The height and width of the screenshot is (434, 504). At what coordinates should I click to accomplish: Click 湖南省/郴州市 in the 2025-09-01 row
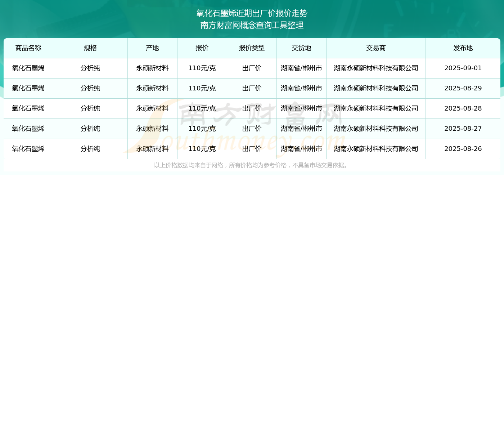pyautogui.click(x=301, y=68)
